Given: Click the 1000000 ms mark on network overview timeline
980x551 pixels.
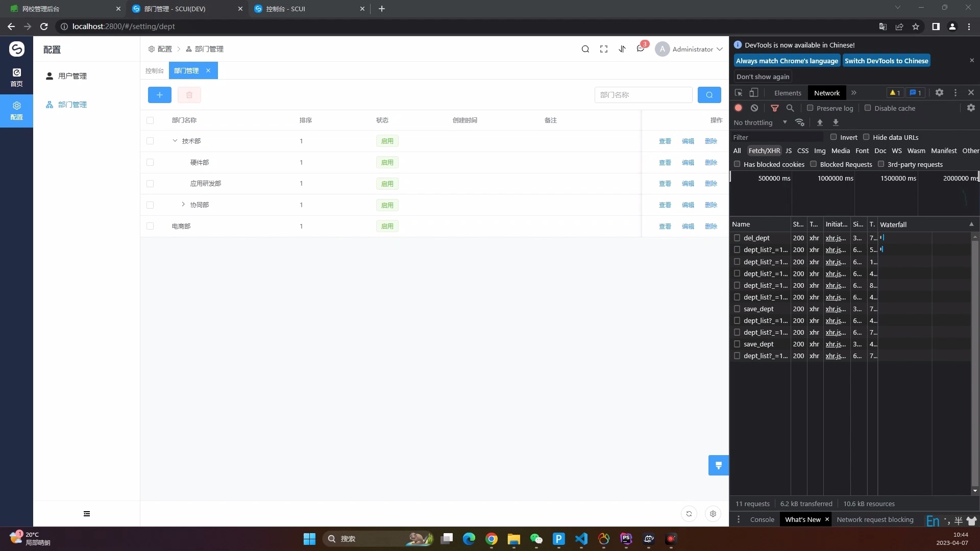Looking at the screenshot, I should pos(835,178).
